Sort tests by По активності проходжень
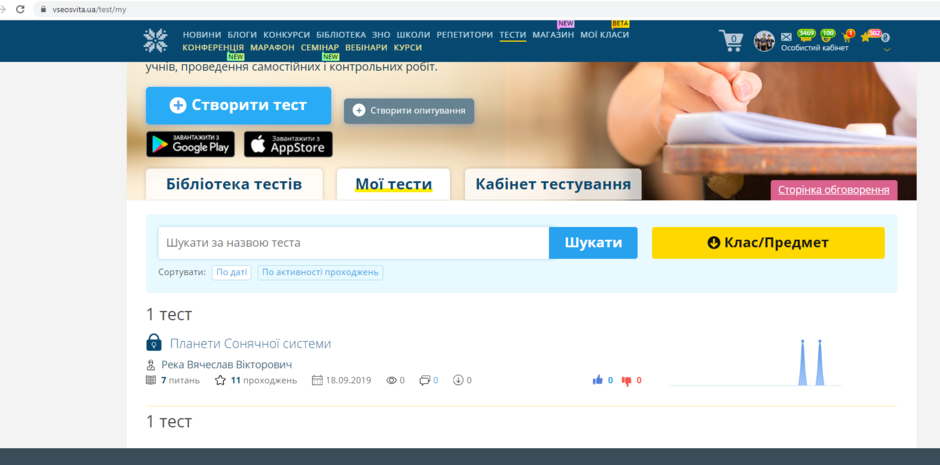 (x=320, y=272)
